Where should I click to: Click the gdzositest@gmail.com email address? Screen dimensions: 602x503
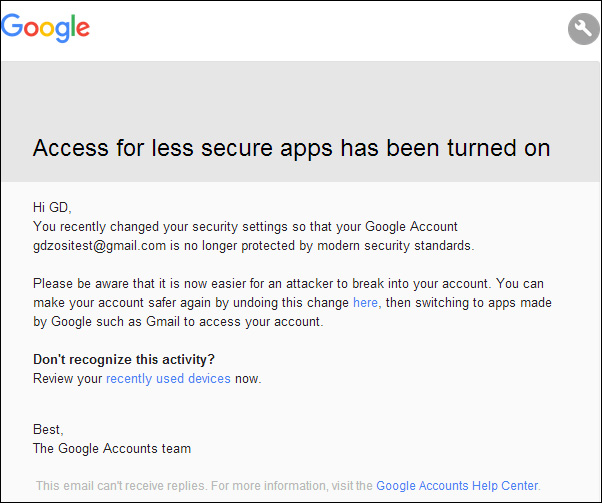point(99,245)
